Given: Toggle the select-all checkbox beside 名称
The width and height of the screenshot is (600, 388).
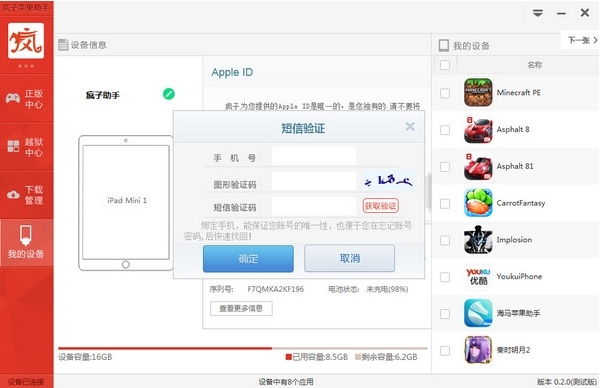Looking at the screenshot, I should tap(445, 65).
